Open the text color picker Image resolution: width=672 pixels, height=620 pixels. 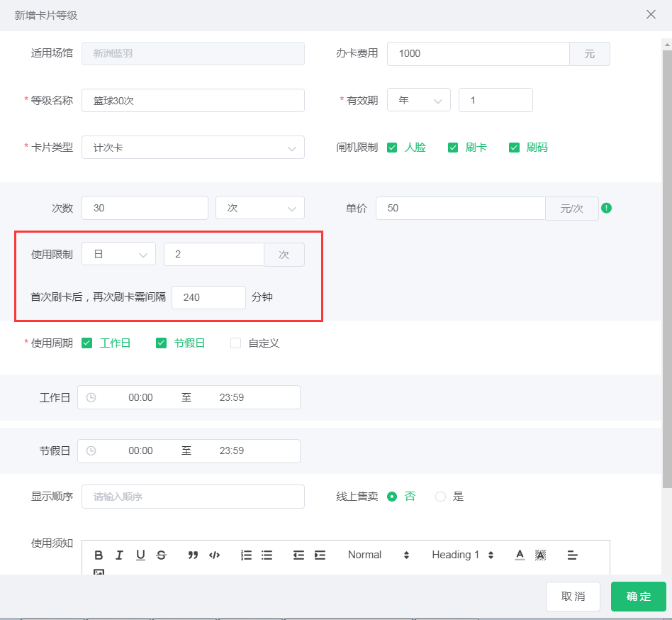click(x=520, y=555)
